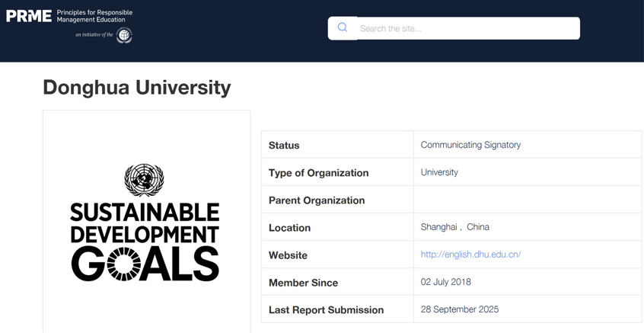Screen dimensions: 644x333
Task: Open the english.dhu.edu.cn website link
Action: pyautogui.click(x=470, y=255)
